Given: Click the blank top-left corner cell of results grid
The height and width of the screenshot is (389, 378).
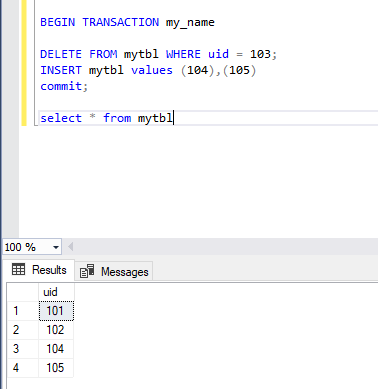Looking at the screenshot, I should click(x=23, y=292).
